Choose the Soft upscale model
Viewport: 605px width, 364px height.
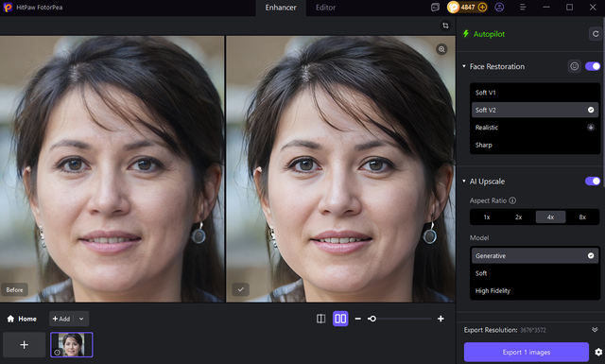tap(535, 273)
